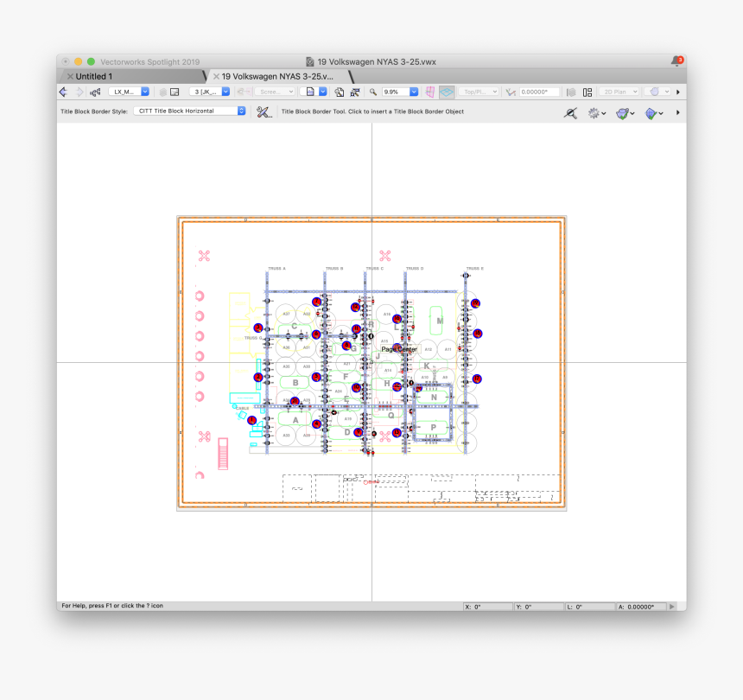Toggle the pink working plane view icon
This screenshot has height=700, width=743.
coord(430,92)
